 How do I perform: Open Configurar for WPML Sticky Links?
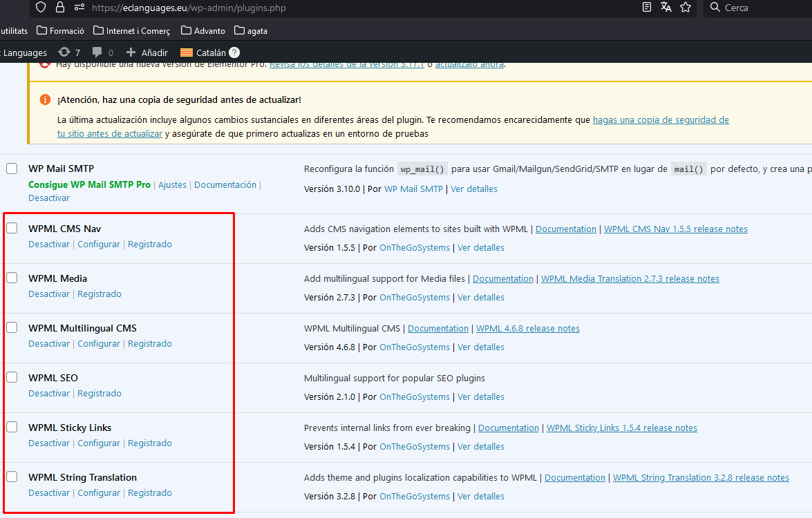tap(99, 443)
